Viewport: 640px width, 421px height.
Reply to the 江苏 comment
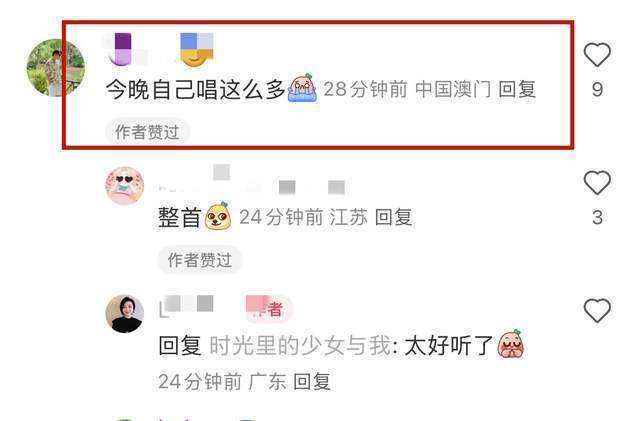click(x=393, y=217)
